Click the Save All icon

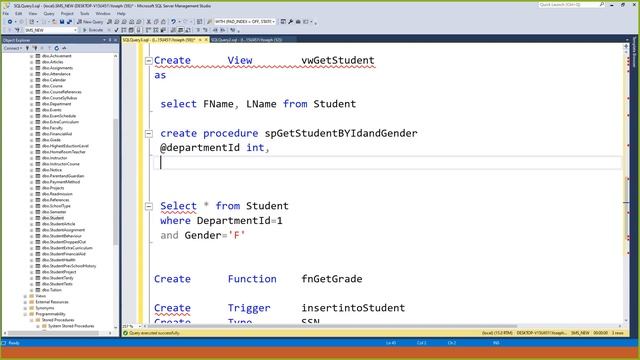tap(69, 22)
